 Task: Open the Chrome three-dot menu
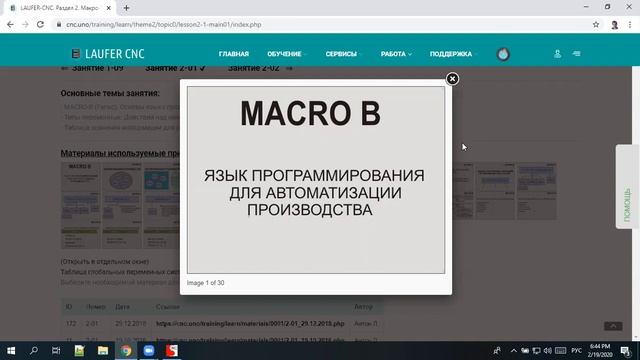[630, 24]
